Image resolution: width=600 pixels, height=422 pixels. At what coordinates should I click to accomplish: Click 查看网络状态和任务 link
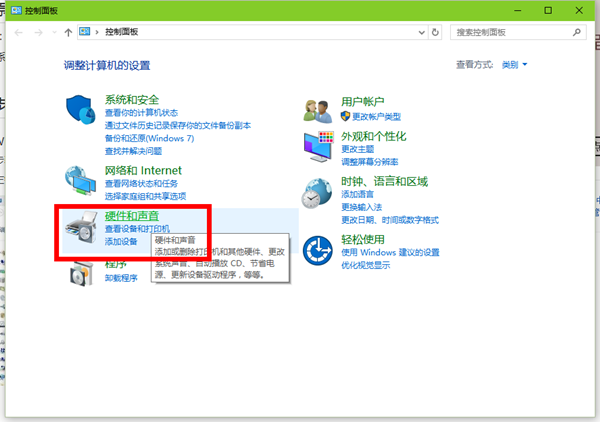point(141,184)
